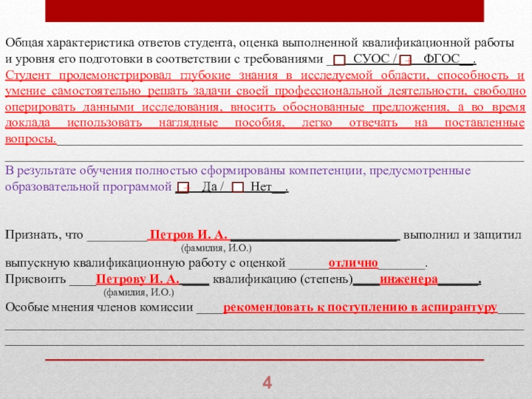Click the red line 'доклада использовать наглядные пособия'
The image size is (532, 399).
145,123
